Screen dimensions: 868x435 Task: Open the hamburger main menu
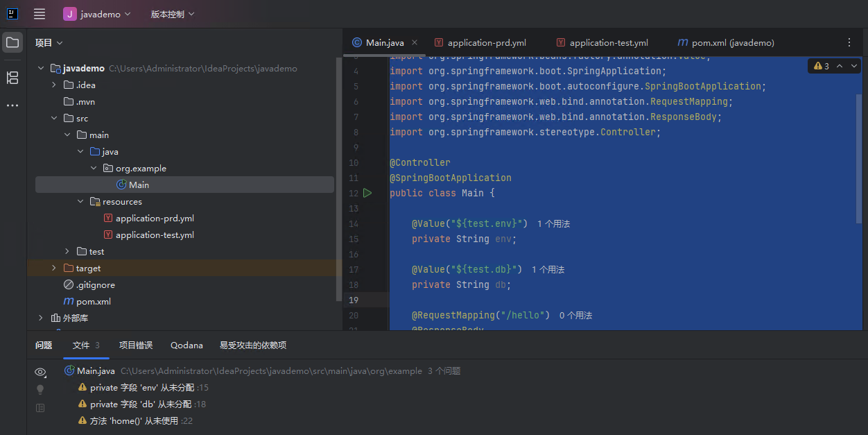point(40,14)
